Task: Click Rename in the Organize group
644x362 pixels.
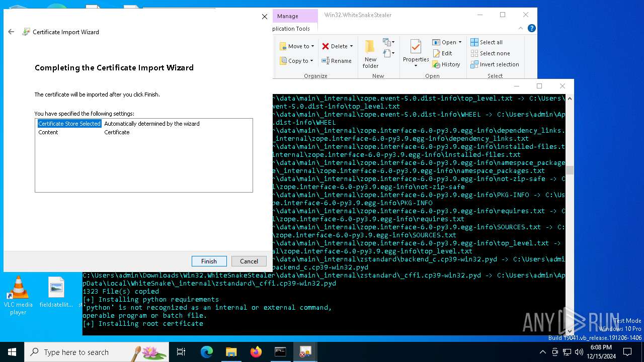Action: click(x=337, y=61)
